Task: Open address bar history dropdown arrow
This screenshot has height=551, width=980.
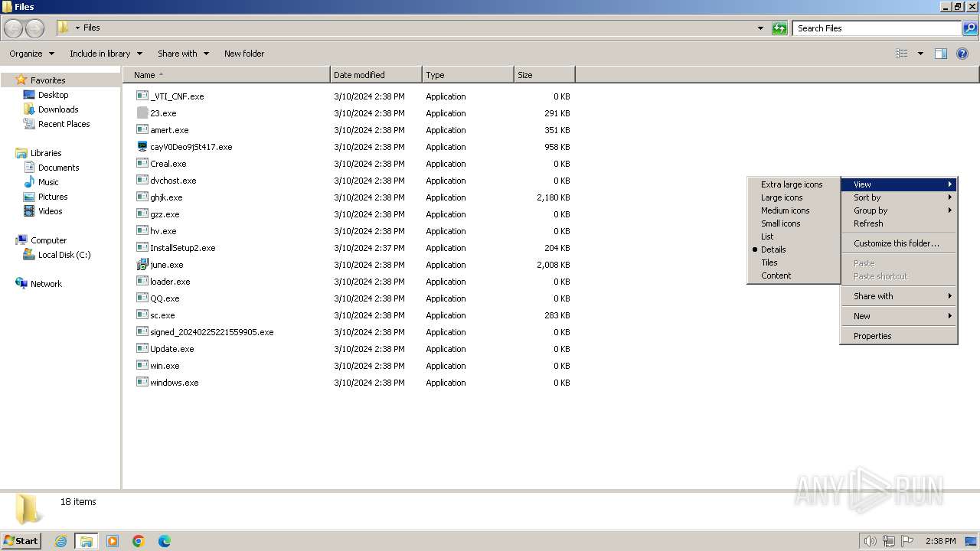Action: (760, 28)
